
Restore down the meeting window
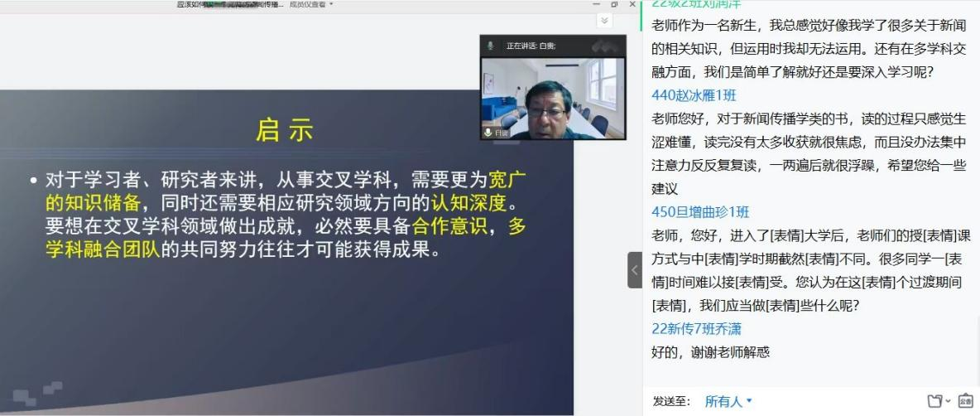pos(614,4)
